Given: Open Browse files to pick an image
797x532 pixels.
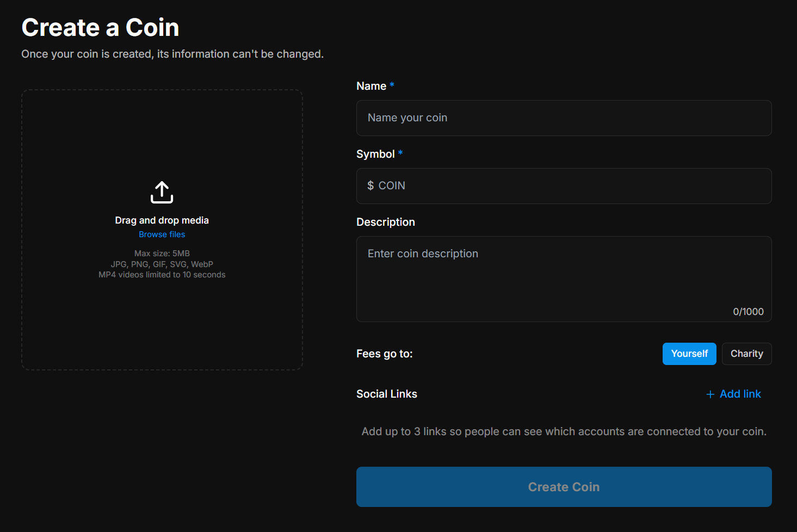Looking at the screenshot, I should pyautogui.click(x=162, y=234).
